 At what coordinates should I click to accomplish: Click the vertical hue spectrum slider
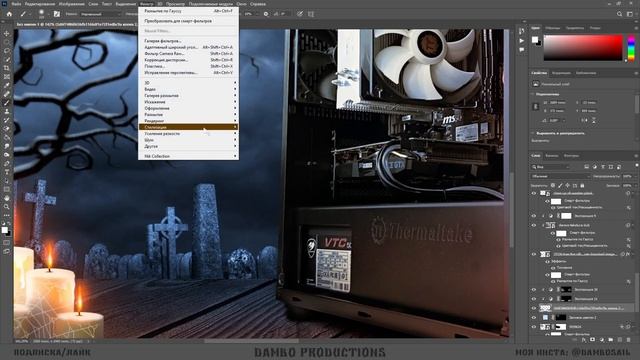[631, 48]
